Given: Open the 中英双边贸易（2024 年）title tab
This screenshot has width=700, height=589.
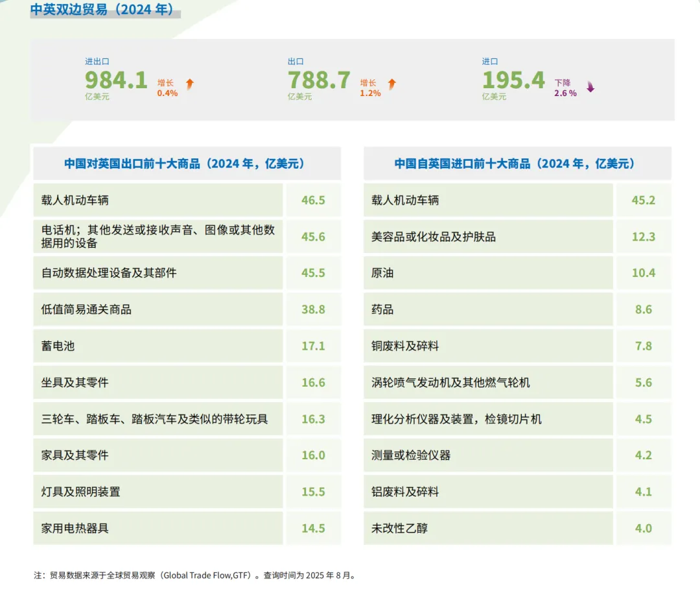Looking at the screenshot, I should tap(104, 10).
